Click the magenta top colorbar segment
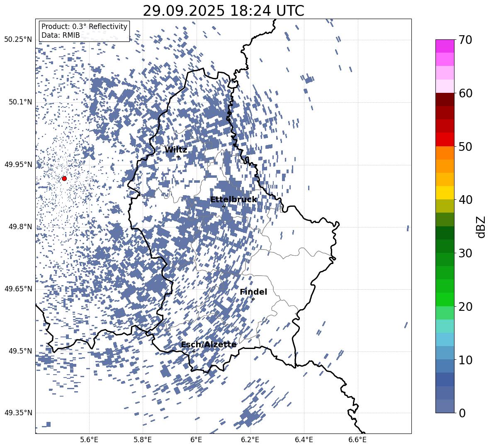The image size is (491, 448). [445, 46]
